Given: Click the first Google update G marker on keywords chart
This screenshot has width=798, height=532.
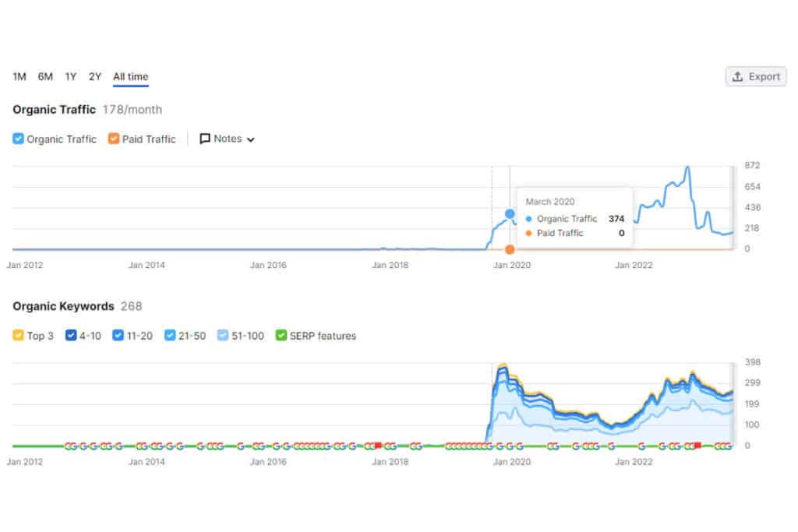Looking at the screenshot, I should tap(69, 446).
